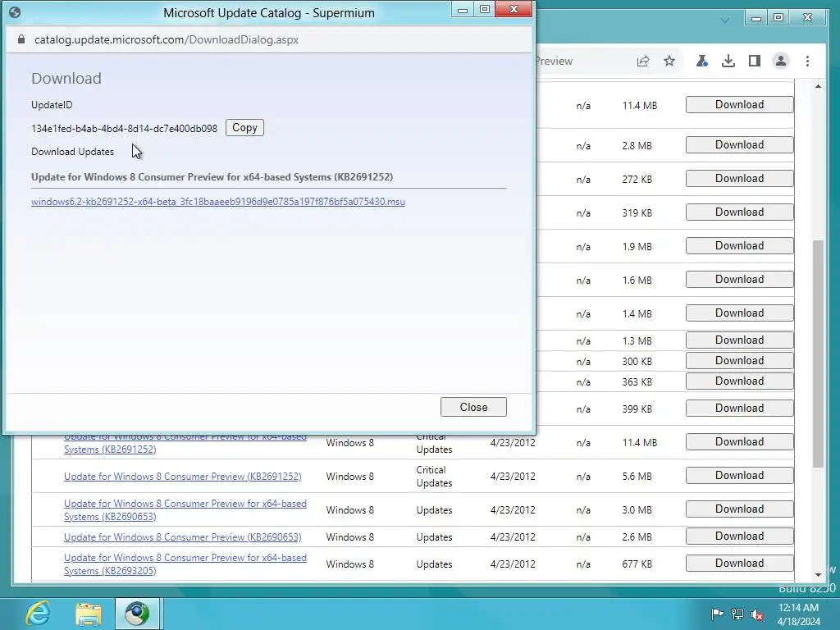The width and height of the screenshot is (840, 630).
Task: Click Download for the 1.9 MB update
Action: (x=739, y=246)
